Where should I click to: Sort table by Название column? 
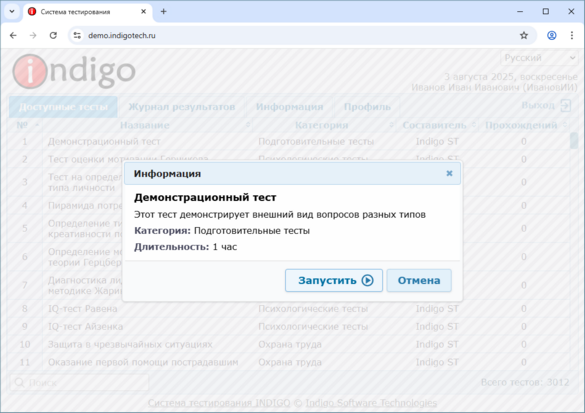click(147, 125)
